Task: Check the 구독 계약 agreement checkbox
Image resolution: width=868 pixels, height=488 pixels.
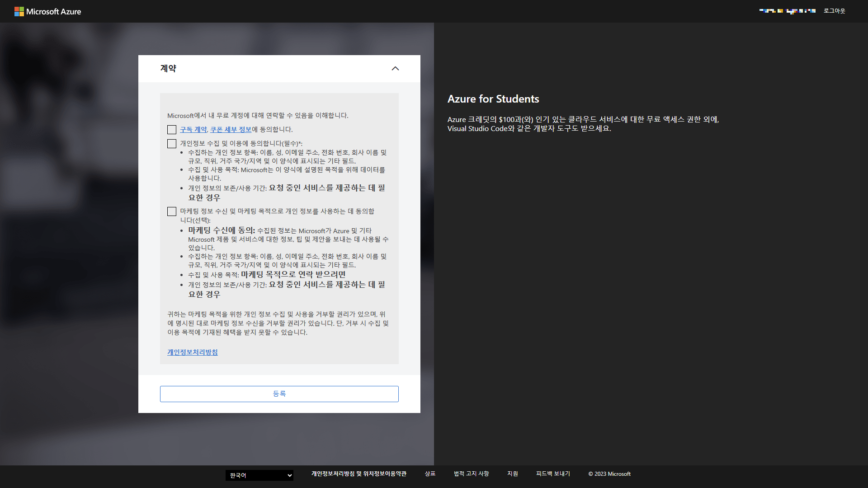Action: tap(172, 130)
